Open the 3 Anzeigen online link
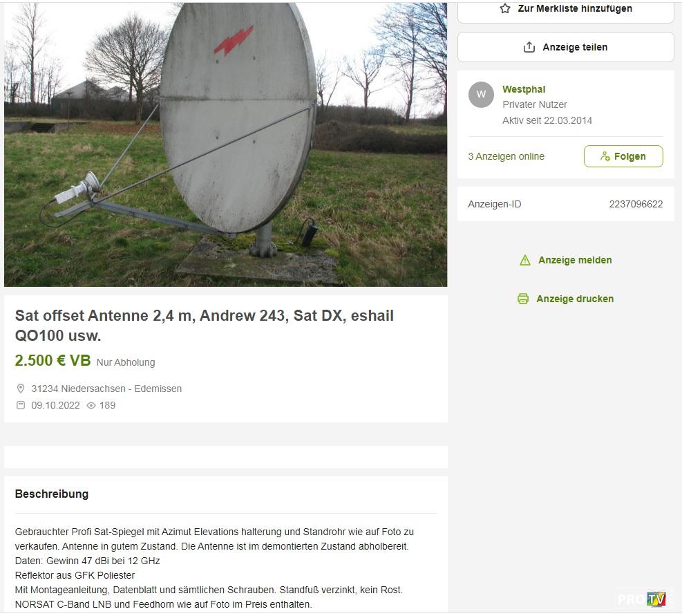Viewport: 682px width, 616px height. click(x=506, y=156)
